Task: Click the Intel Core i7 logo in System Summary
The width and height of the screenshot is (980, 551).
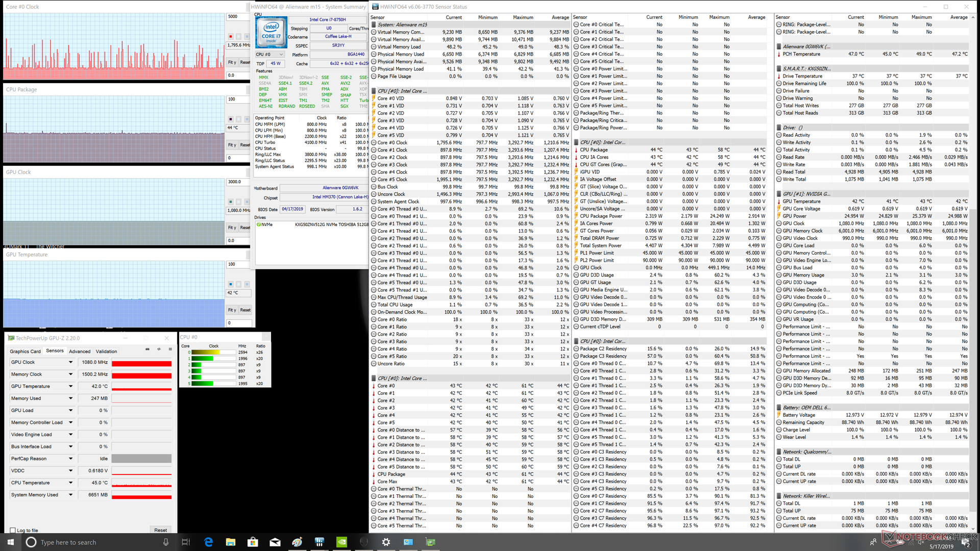Action: [x=271, y=33]
